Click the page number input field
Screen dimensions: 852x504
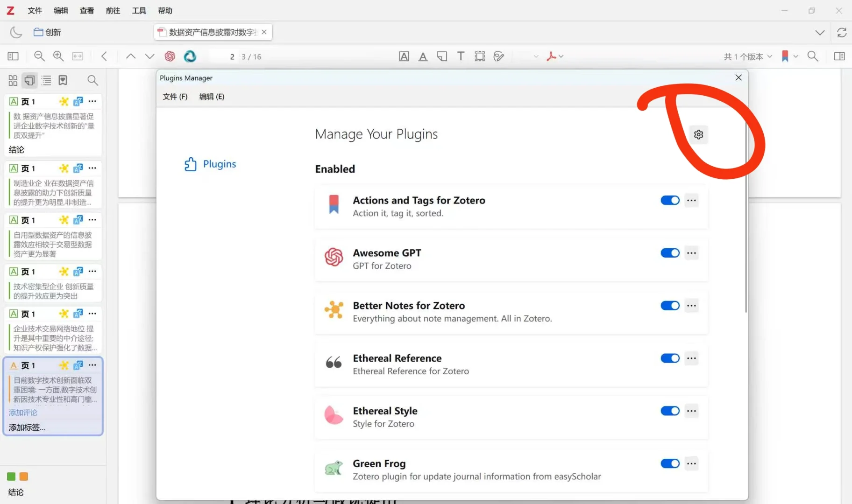(223, 56)
